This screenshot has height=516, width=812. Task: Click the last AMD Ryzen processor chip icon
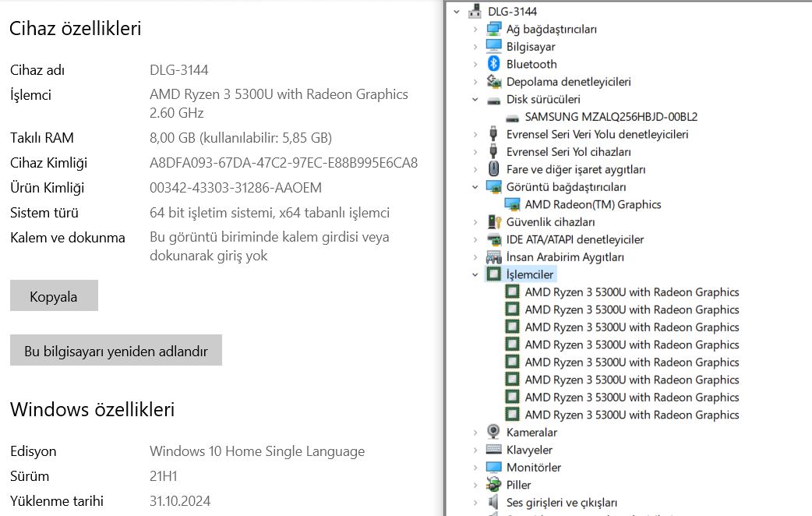point(512,415)
